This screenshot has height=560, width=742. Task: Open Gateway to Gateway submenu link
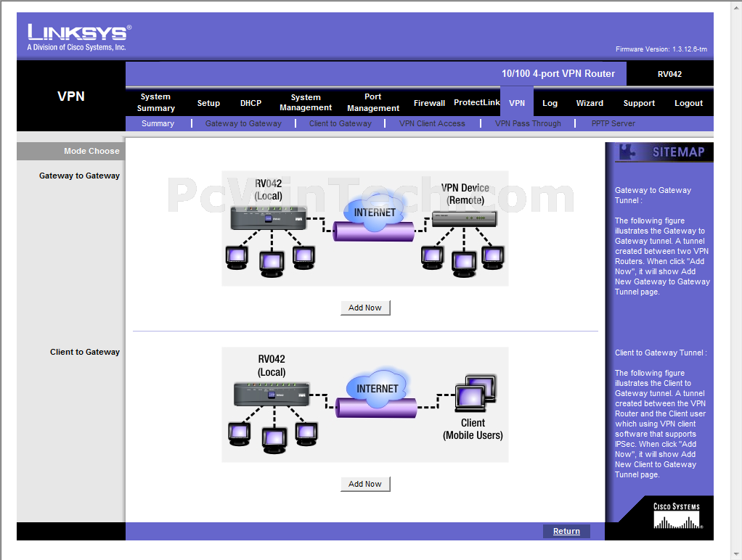click(x=243, y=123)
